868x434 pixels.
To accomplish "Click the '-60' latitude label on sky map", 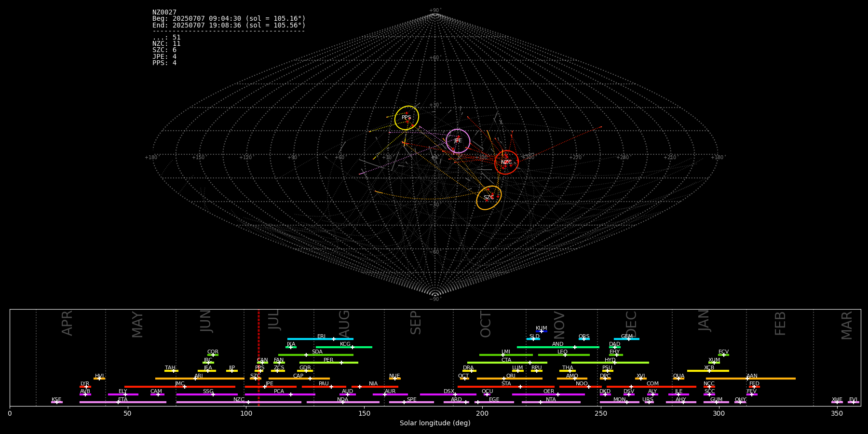I will point(435,252).
